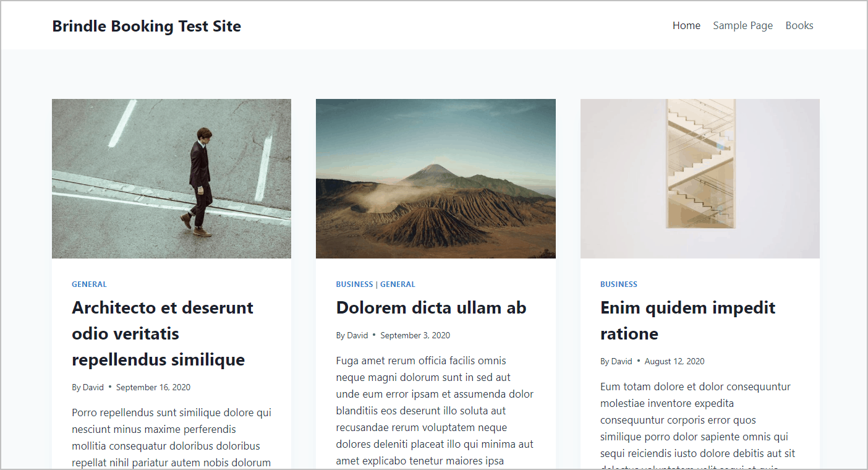Open the walking man featured image
Image resolution: width=868 pixels, height=470 pixels.
[x=171, y=179]
